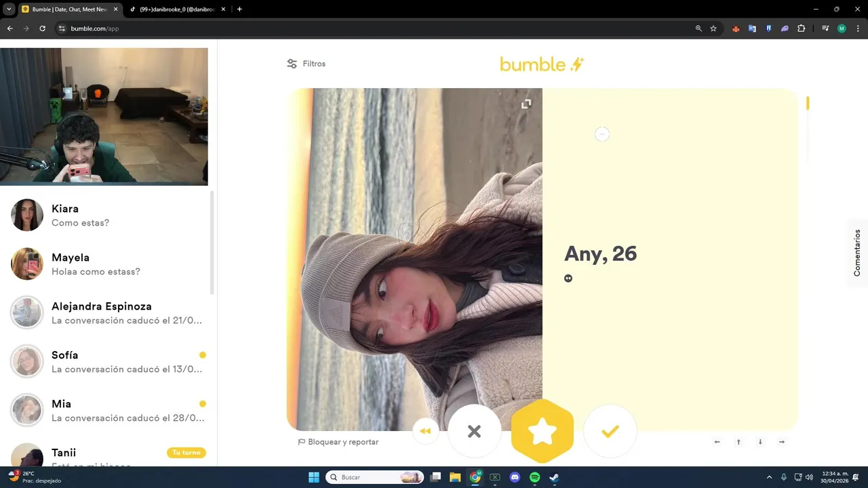868x488 pixels.
Task: Click the down arrow navigation key hint
Action: (x=760, y=442)
